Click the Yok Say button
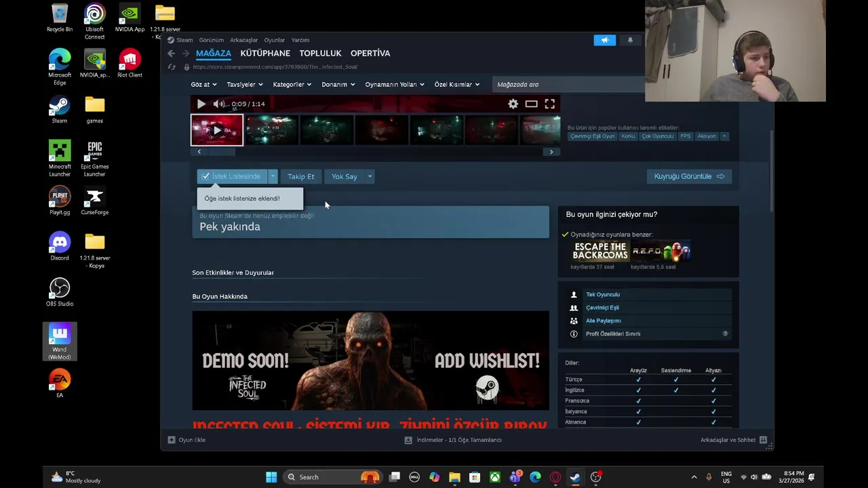The width and height of the screenshot is (868, 488). tap(344, 176)
